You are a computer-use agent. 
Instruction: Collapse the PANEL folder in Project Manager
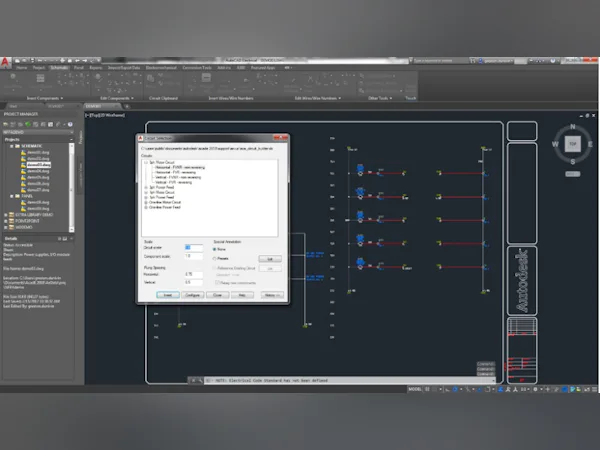click(11, 196)
